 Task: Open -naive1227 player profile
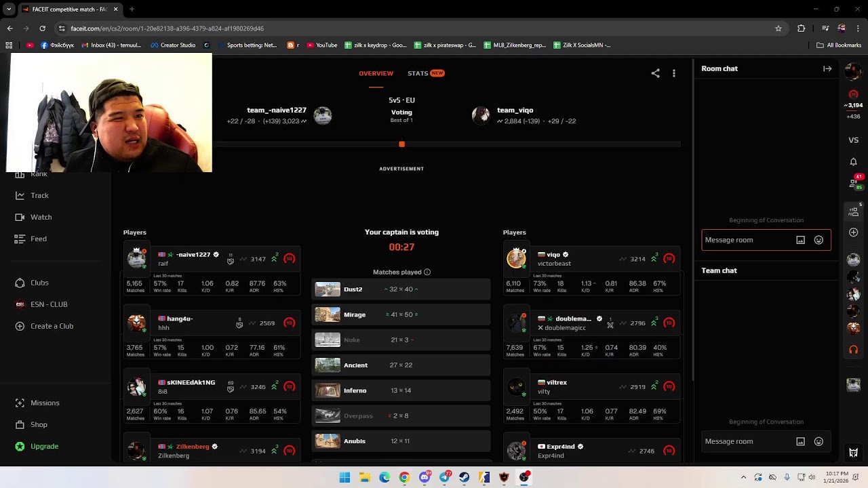(193, 255)
